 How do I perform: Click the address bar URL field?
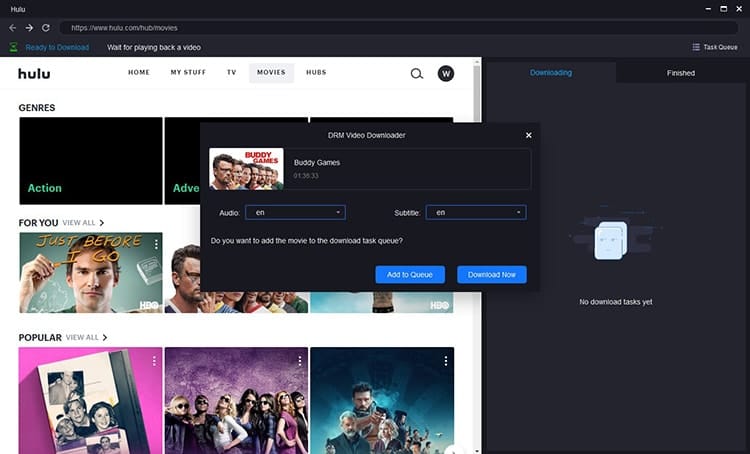(x=398, y=28)
